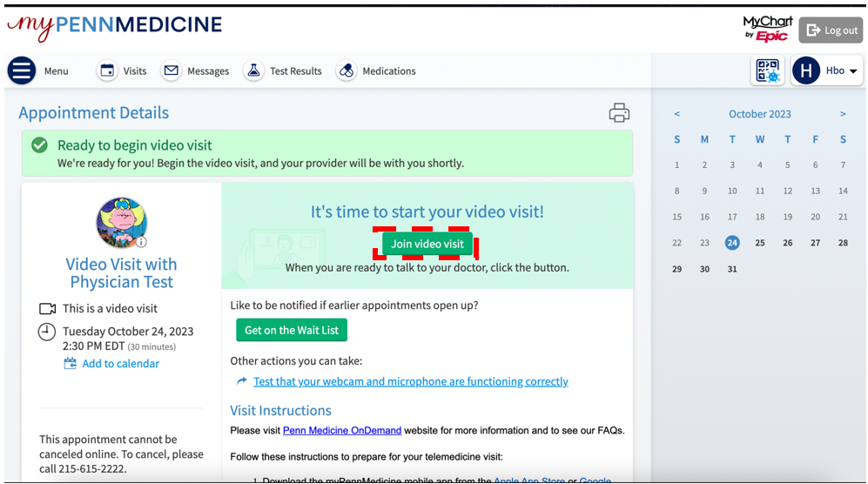
Task: Open webcam and microphone test link
Action: (411, 381)
